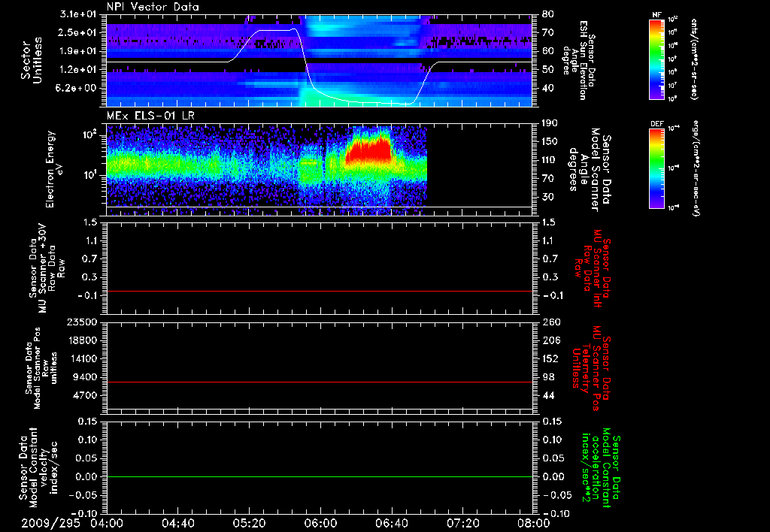This screenshot has width=770, height=532.
Task: Click the 1.2e+01 sector tick label
Action: (x=77, y=70)
